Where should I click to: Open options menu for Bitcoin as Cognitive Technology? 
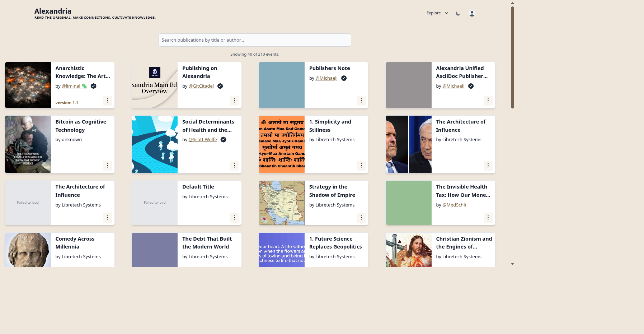[x=107, y=166]
